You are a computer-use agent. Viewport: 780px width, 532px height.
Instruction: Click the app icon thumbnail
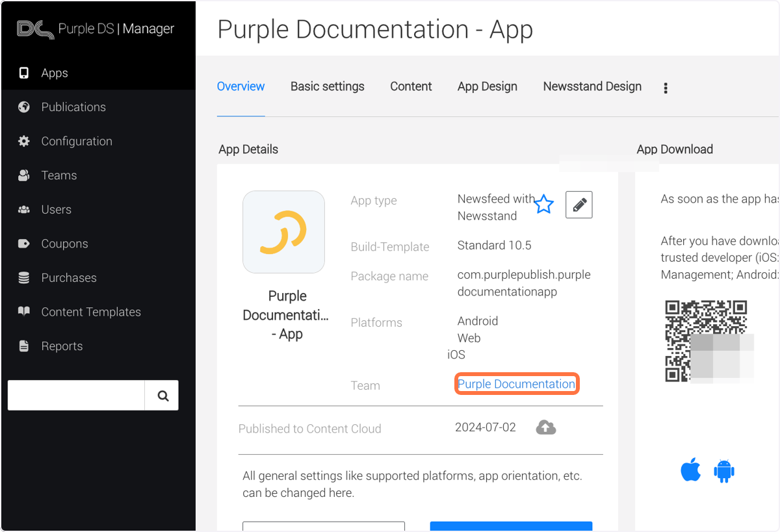pyautogui.click(x=283, y=232)
